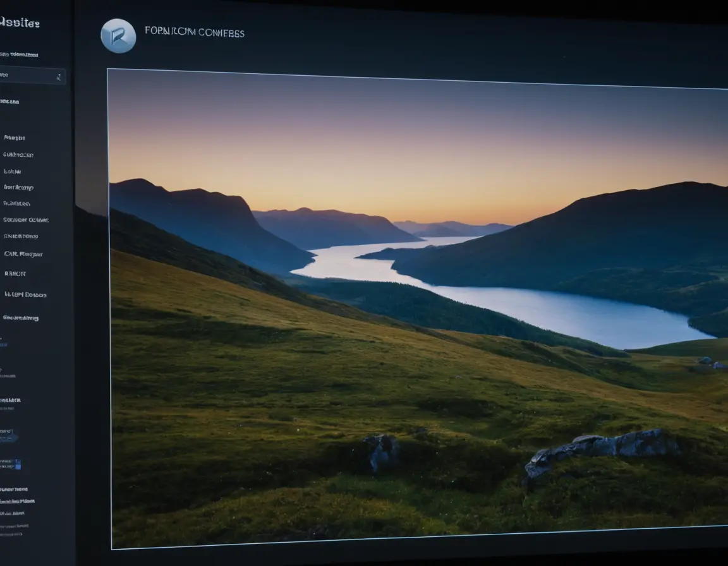
Task: Toggle the blue pill-shaped switch in sidebar
Action: [x=9, y=435]
